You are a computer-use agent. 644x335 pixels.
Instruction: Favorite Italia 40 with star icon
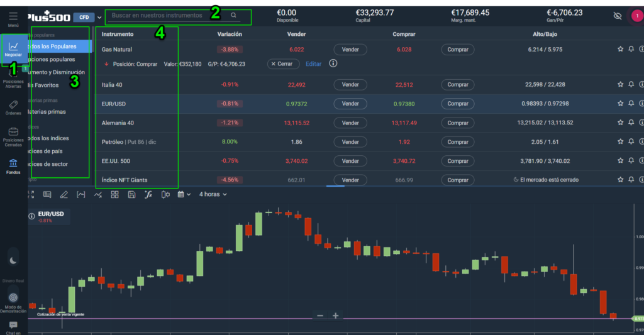[620, 84]
